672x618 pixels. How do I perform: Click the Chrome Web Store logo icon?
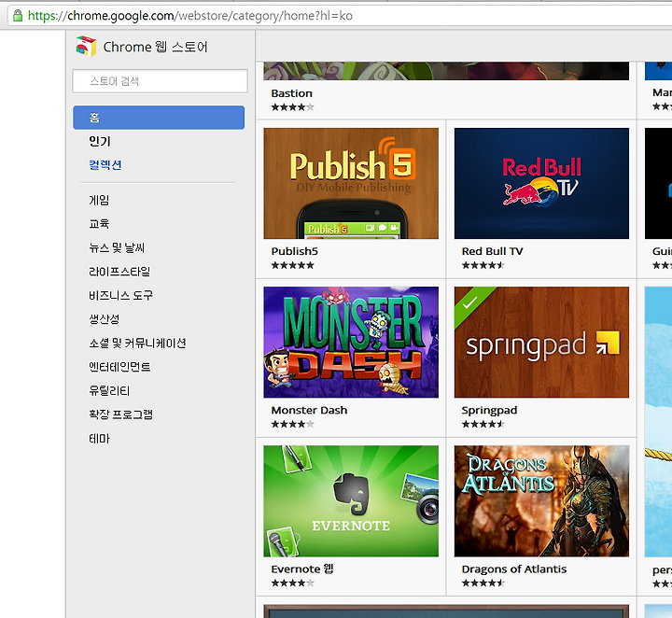tap(86, 47)
